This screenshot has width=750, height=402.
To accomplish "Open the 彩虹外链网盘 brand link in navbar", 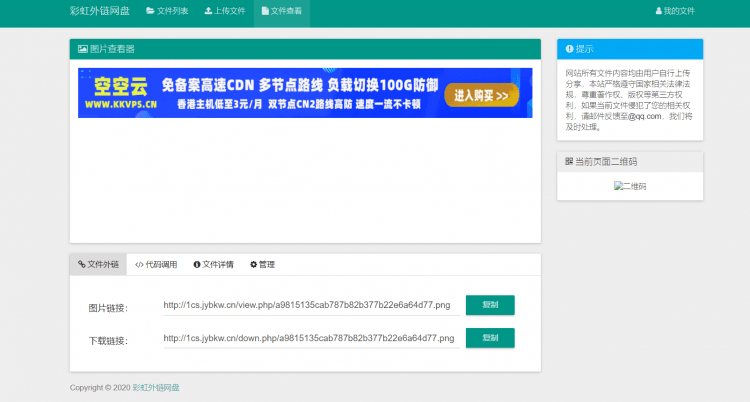I will point(99,11).
